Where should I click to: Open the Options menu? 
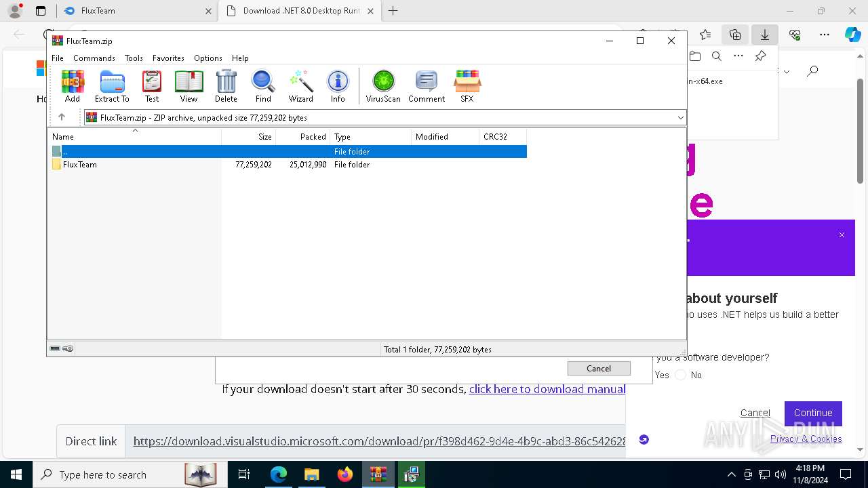pyautogui.click(x=208, y=58)
